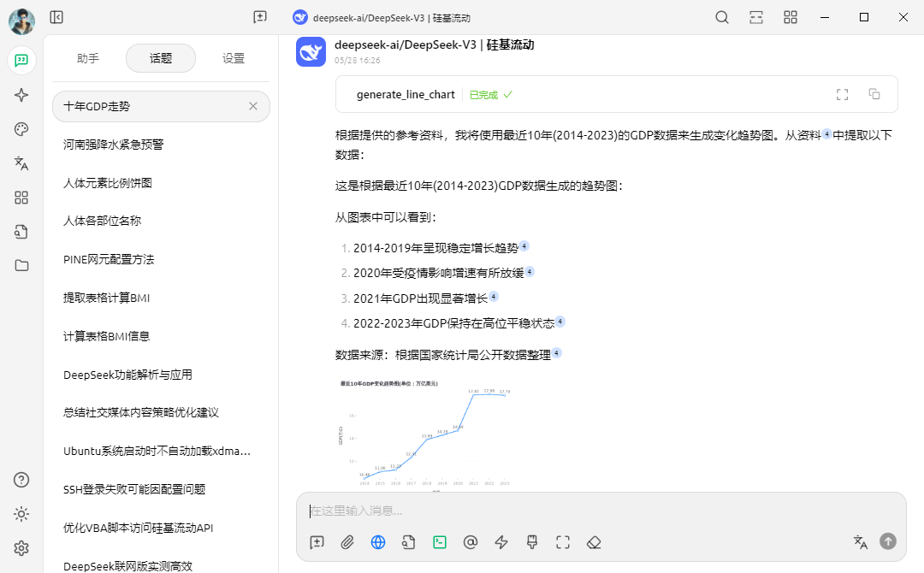Click the model selector in title bar
The image size is (924, 573).
(x=382, y=18)
